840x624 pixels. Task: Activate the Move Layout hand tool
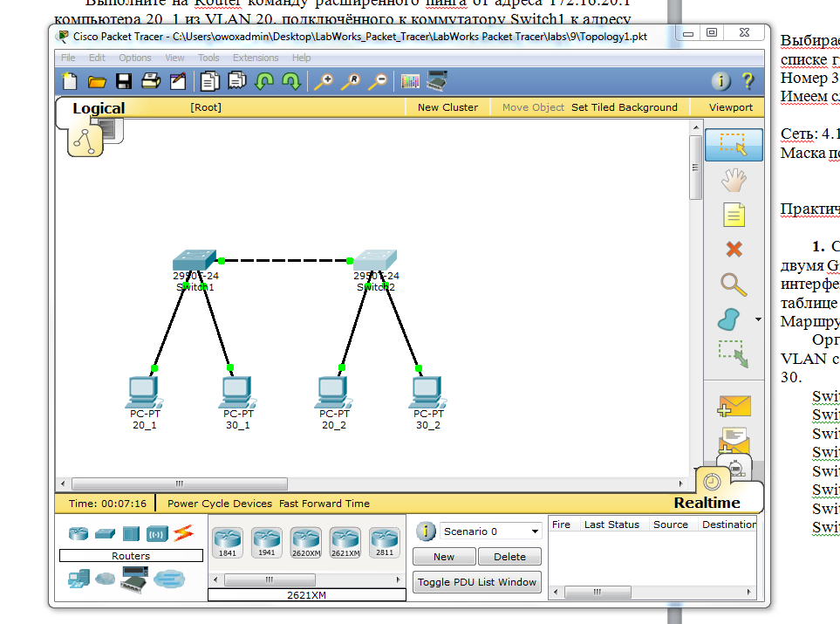[734, 180]
